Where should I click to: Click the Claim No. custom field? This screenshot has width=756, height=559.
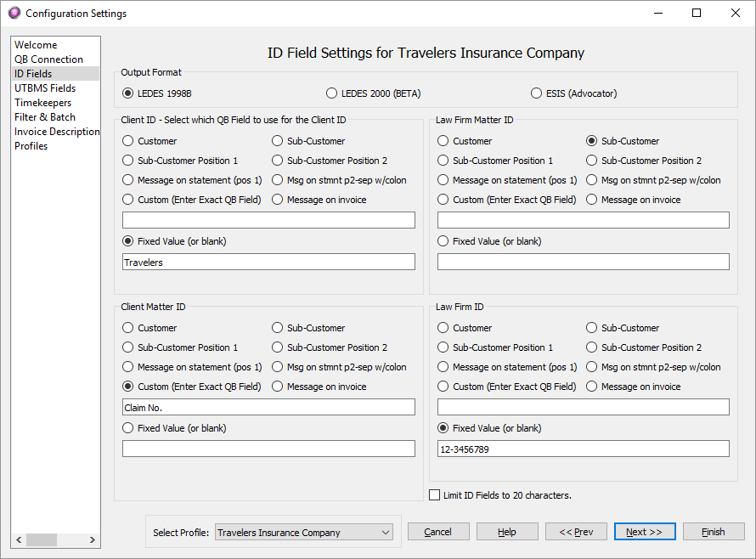click(268, 407)
